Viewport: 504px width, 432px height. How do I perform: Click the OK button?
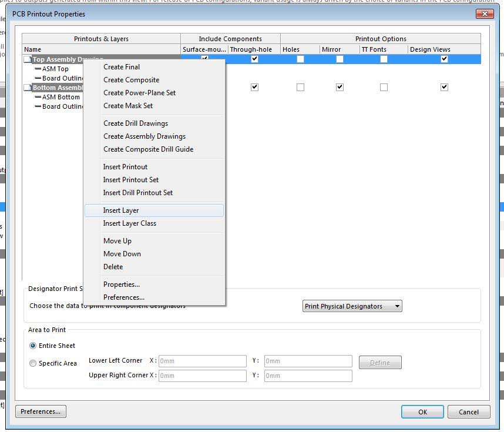[422, 412]
